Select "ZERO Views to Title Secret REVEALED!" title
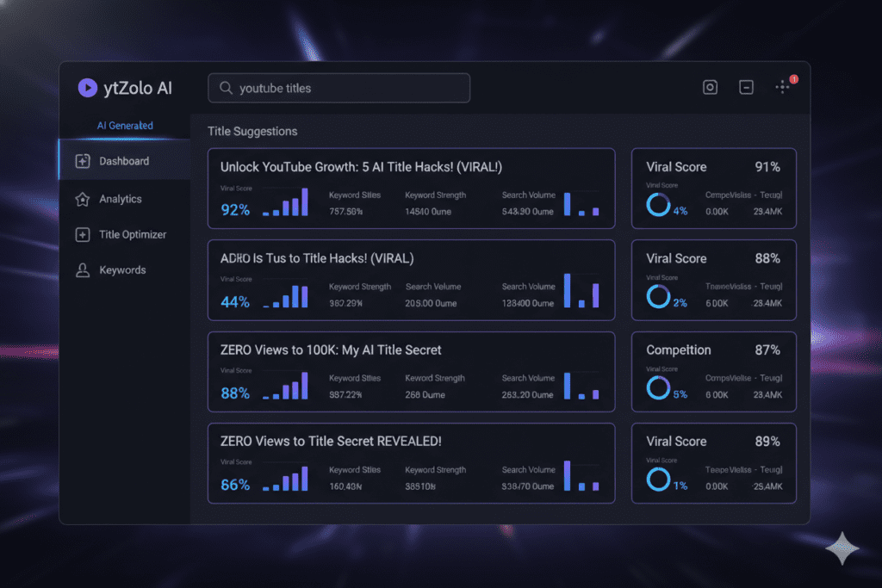 pos(331,442)
